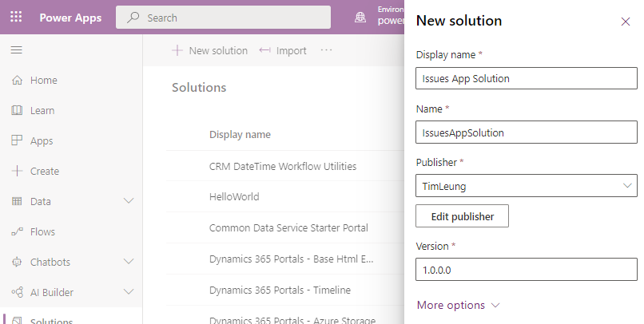Open the more commands ellipsis
This screenshot has height=324, width=644.
click(x=326, y=50)
